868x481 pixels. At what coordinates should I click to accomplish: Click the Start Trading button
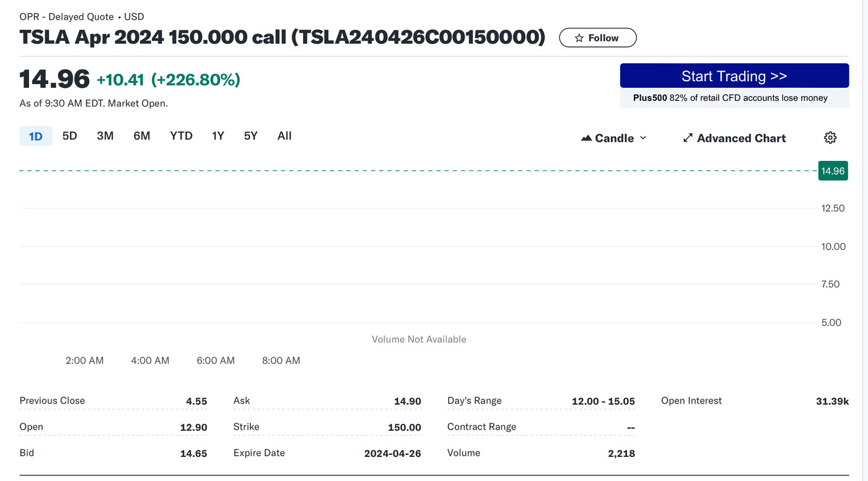coord(734,76)
